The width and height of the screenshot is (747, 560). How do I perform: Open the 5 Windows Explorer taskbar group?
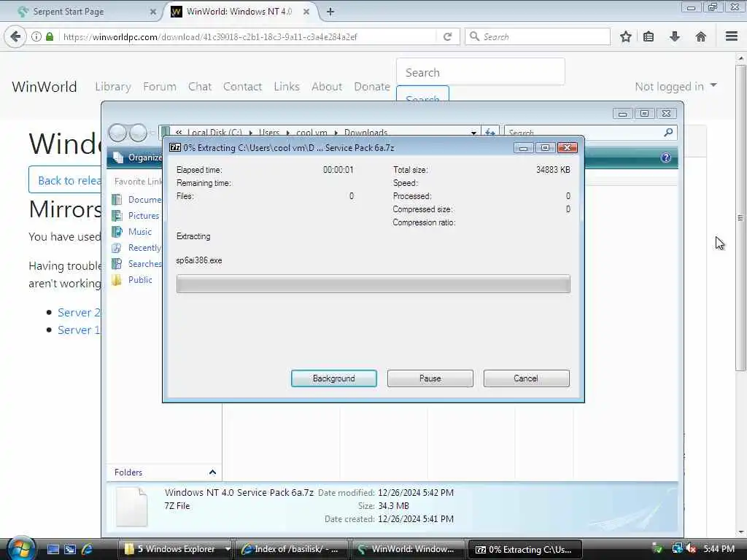(175, 549)
